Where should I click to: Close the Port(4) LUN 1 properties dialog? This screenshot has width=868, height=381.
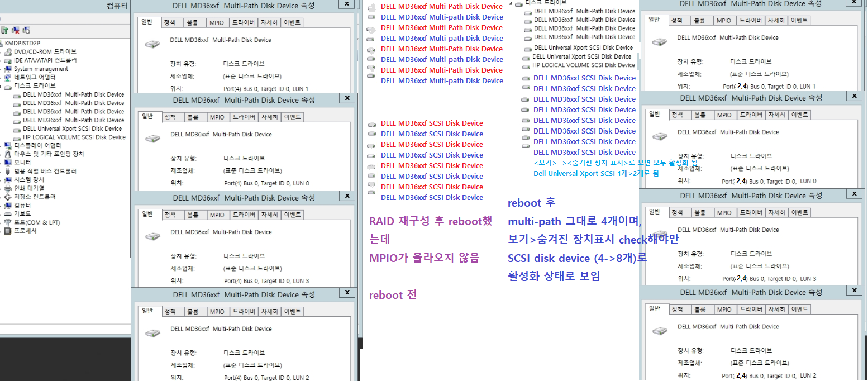click(346, 4)
